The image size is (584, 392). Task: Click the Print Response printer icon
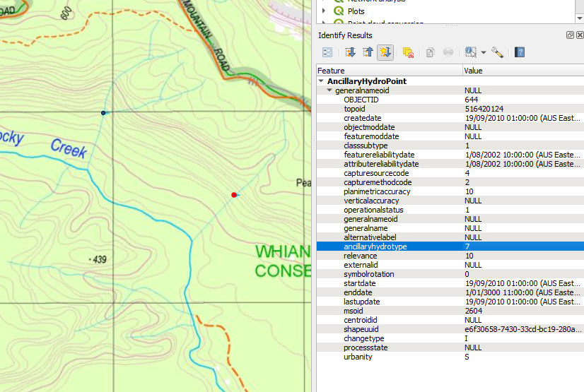(x=448, y=52)
